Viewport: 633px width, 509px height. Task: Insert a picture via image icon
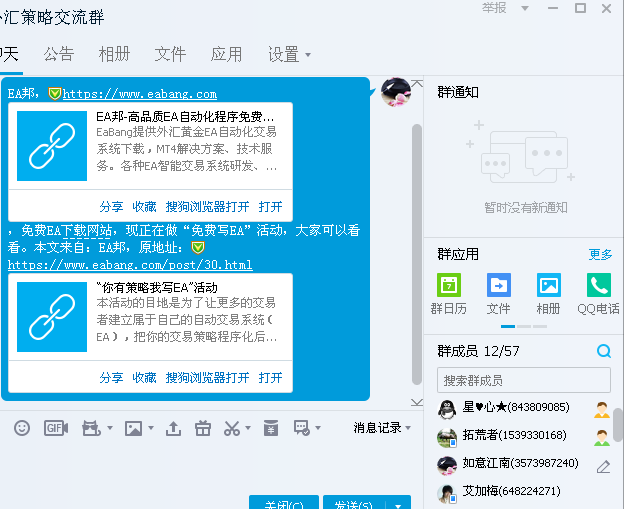coord(134,428)
